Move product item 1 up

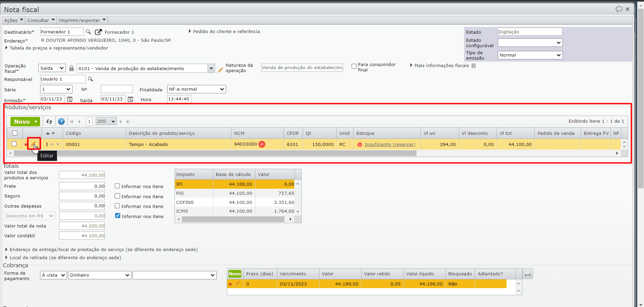[x=52, y=144]
